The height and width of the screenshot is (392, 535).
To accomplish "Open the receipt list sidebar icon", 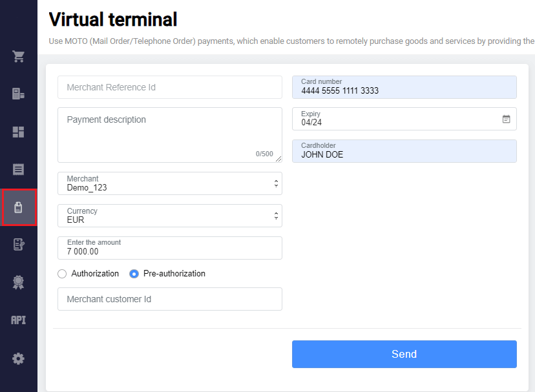I will 19,170.
